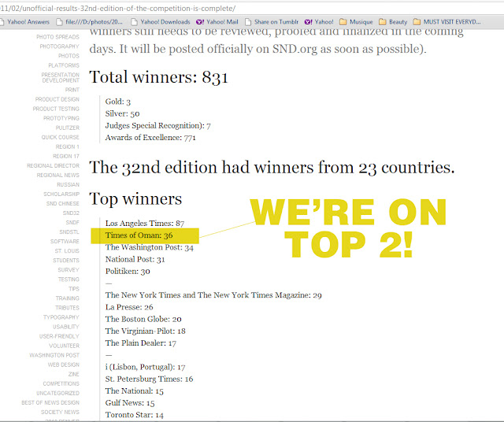
Task: Open the REGIONAL NEWS tag link
Action: (57, 175)
